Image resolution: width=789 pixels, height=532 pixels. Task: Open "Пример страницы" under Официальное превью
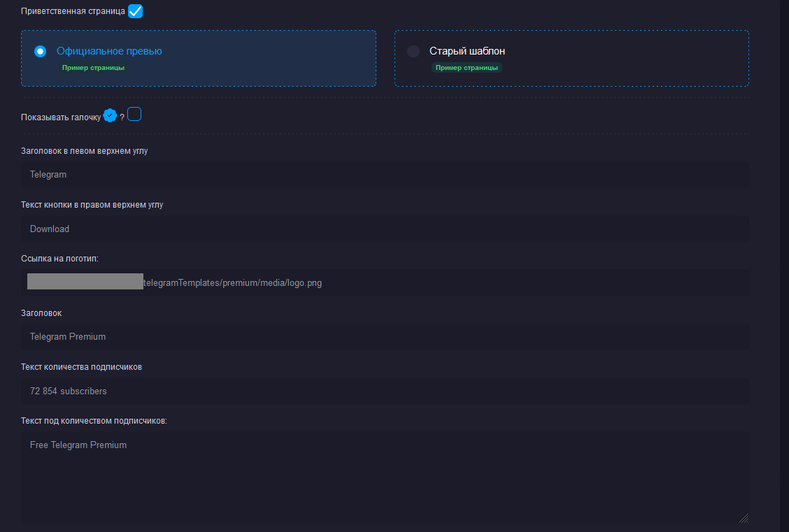pos(93,68)
